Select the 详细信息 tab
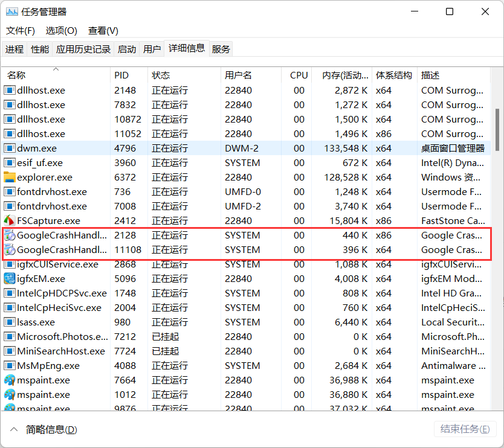The image size is (504, 448). tap(187, 48)
